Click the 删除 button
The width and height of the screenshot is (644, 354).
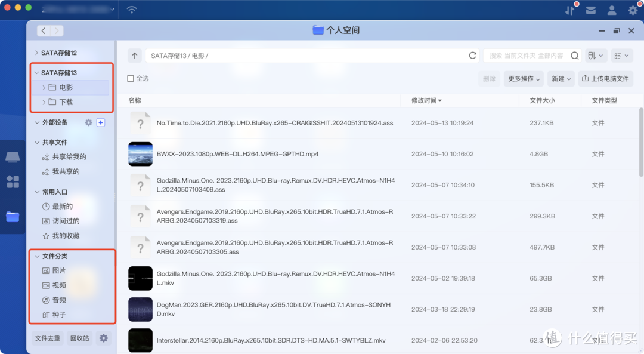[489, 79]
